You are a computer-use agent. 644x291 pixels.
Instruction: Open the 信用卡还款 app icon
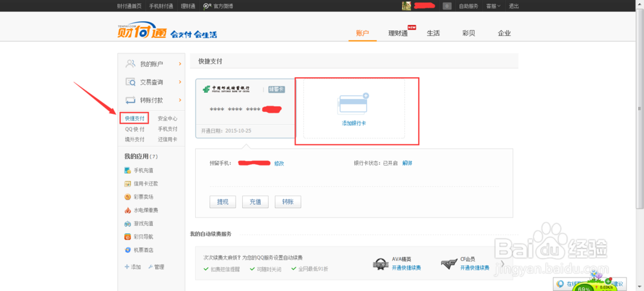coord(128,183)
